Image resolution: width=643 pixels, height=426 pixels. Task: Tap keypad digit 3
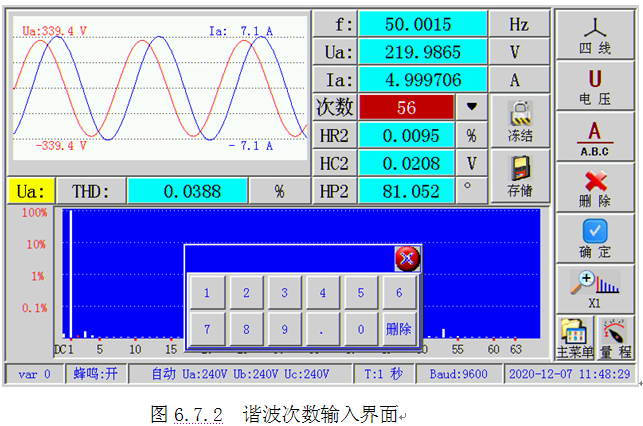[284, 292]
